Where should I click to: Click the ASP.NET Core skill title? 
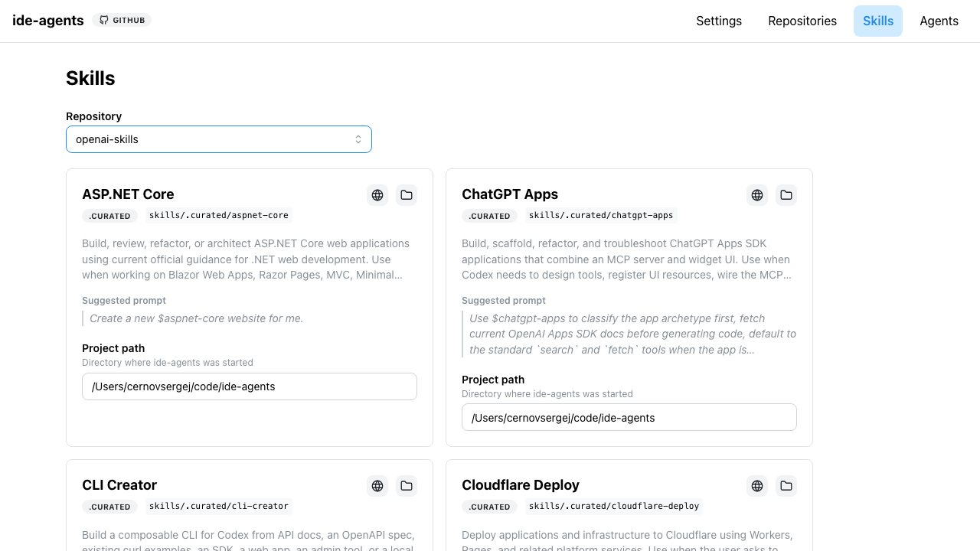click(x=128, y=194)
